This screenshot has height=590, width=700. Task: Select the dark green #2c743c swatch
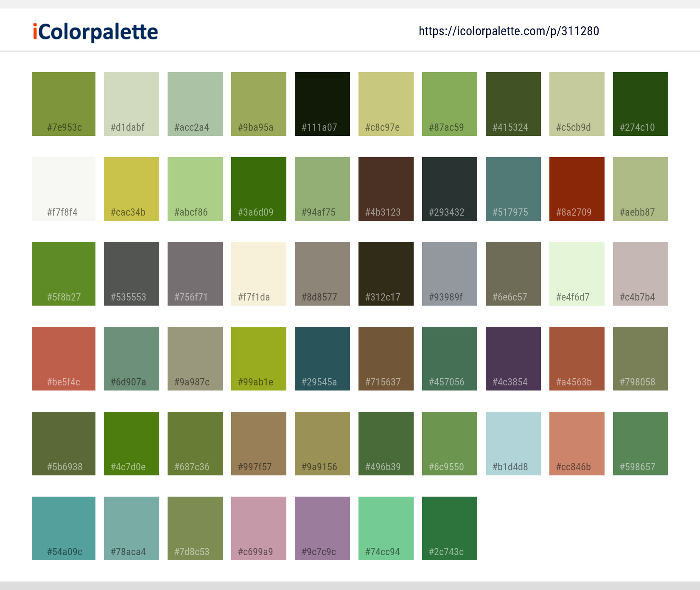click(x=449, y=528)
